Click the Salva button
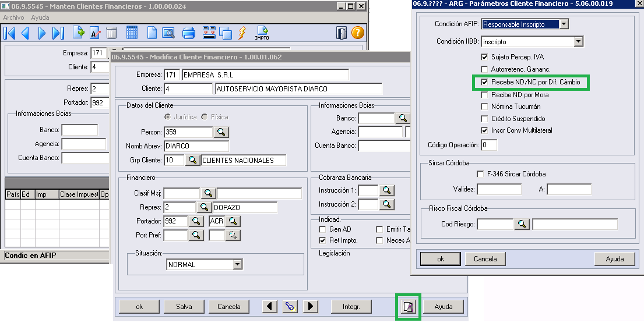The height and width of the screenshot is (323, 644). tap(184, 306)
